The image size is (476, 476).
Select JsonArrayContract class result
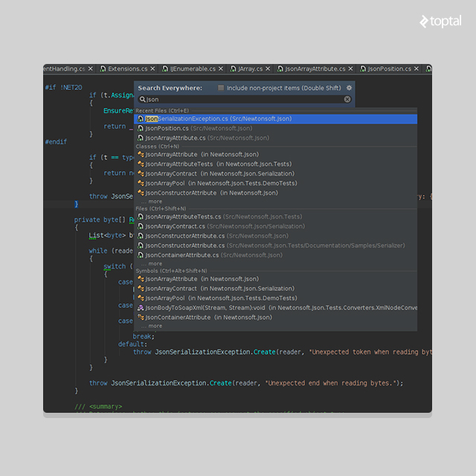tap(276, 173)
